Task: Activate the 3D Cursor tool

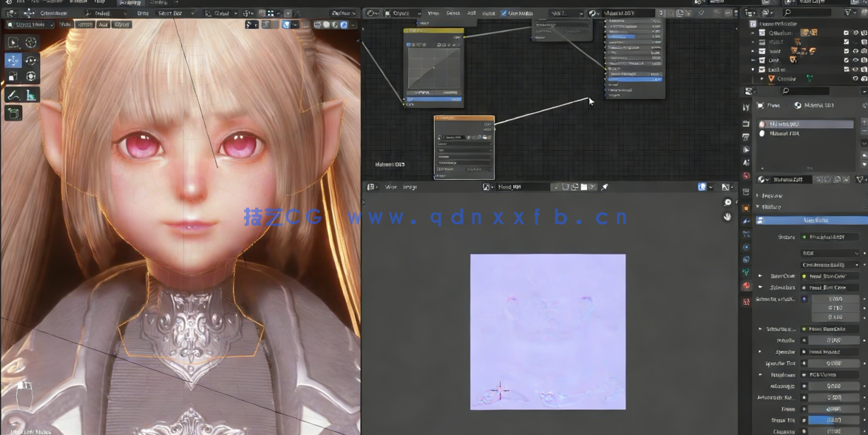Action: pos(30,42)
